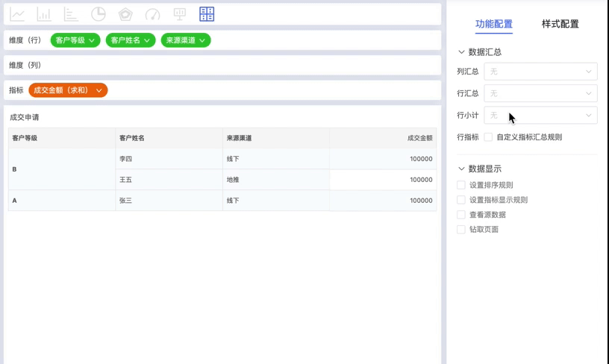Switch to the 样式配置 tab
Screen dimensions: 609x364
[560, 24]
